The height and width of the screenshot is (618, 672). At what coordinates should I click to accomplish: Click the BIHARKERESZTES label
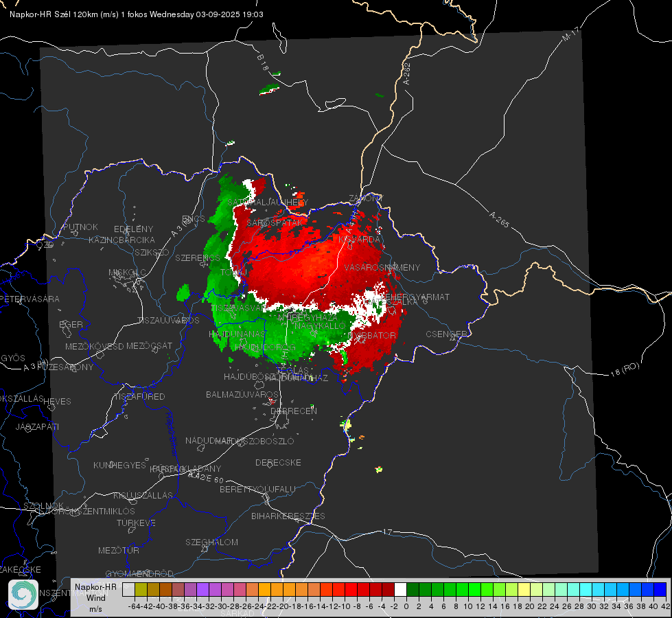(x=288, y=516)
